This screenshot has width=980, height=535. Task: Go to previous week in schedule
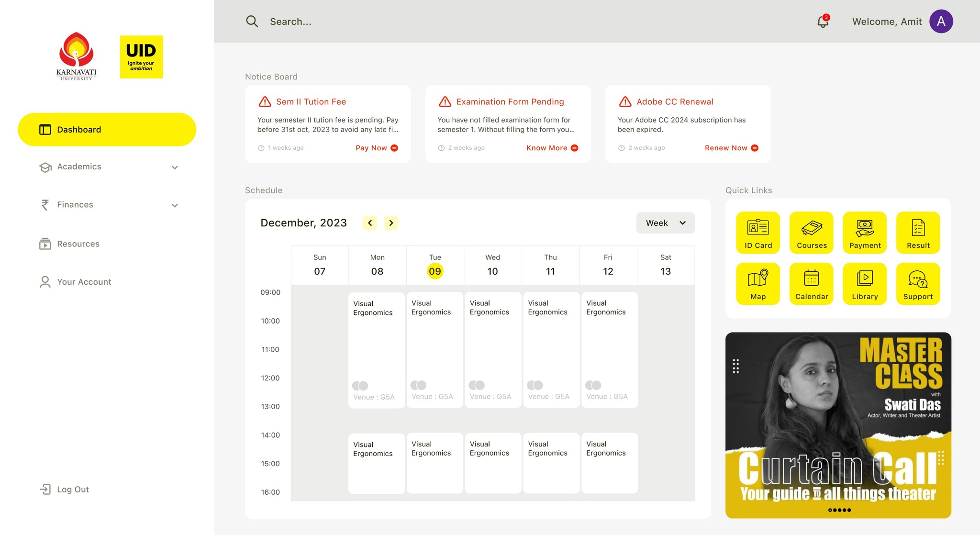point(370,223)
